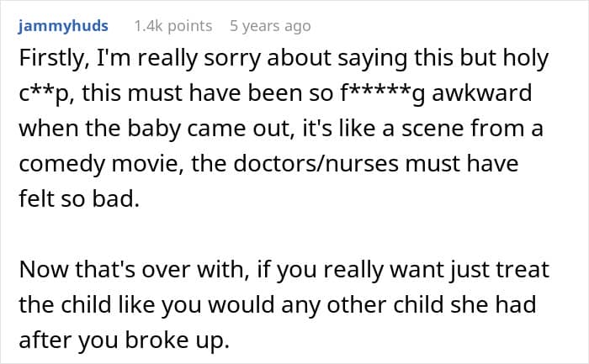Open the jammyhuds user profile
The width and height of the screenshot is (589, 364).
coord(62,26)
